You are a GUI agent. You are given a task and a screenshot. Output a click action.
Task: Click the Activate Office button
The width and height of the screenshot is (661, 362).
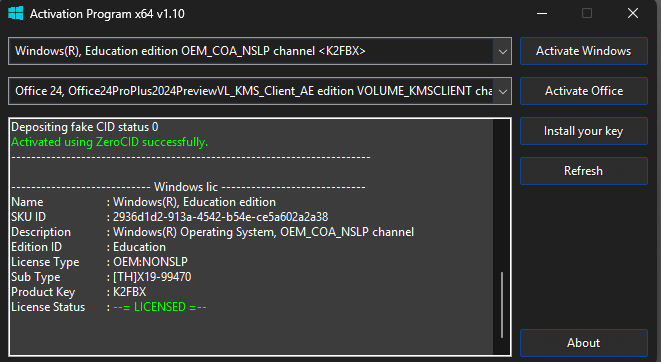(583, 91)
